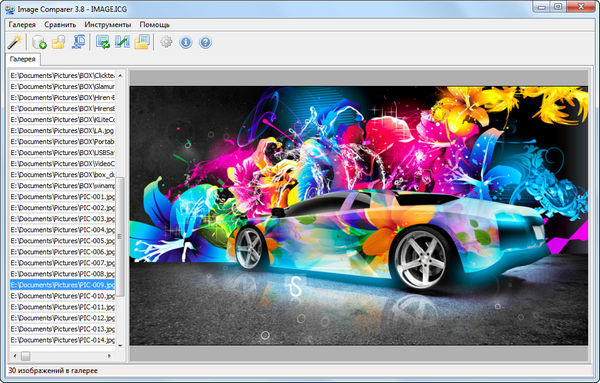Select PIC-012.jpg in the list
The height and width of the screenshot is (383, 600).
coord(62,318)
